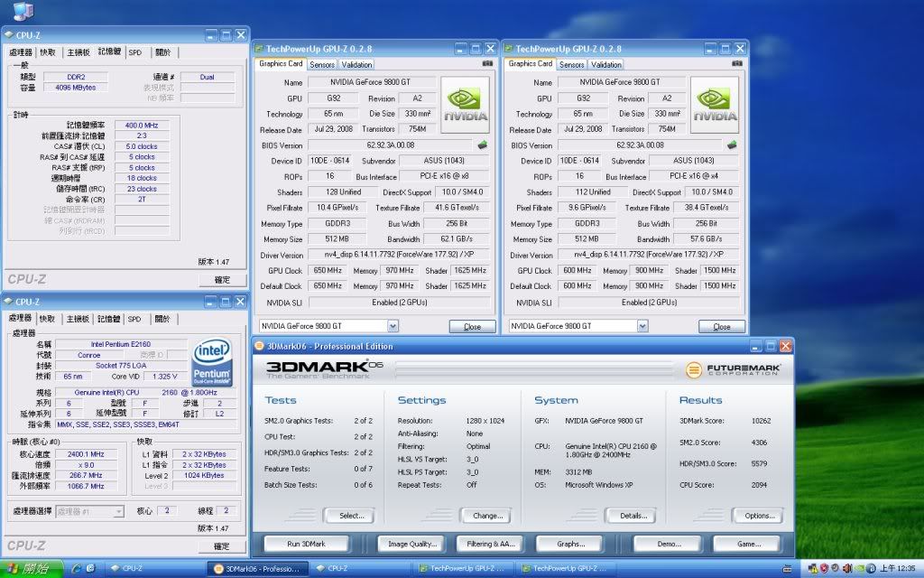The width and height of the screenshot is (924, 578).
Task: Click the speaker volume icon in the tray
Action: pos(846,569)
